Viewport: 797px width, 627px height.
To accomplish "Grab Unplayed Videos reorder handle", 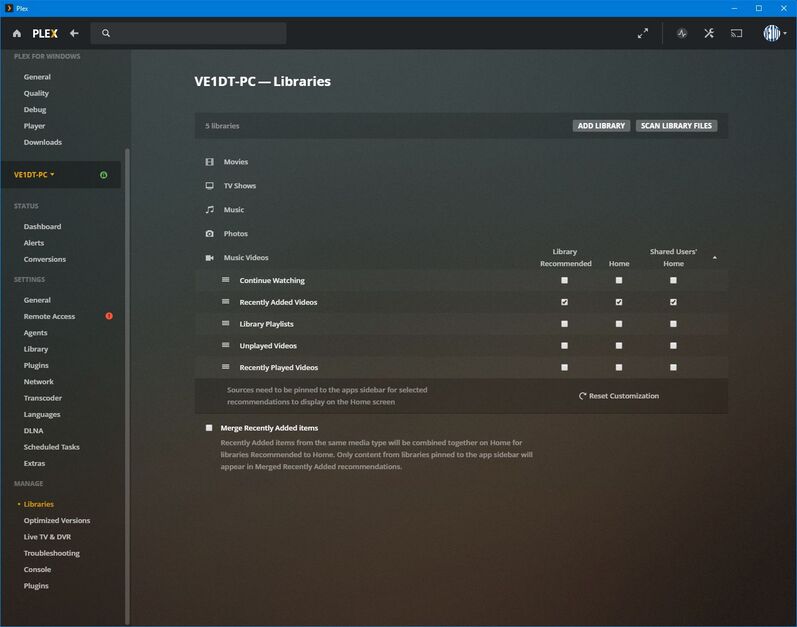I will click(226, 346).
